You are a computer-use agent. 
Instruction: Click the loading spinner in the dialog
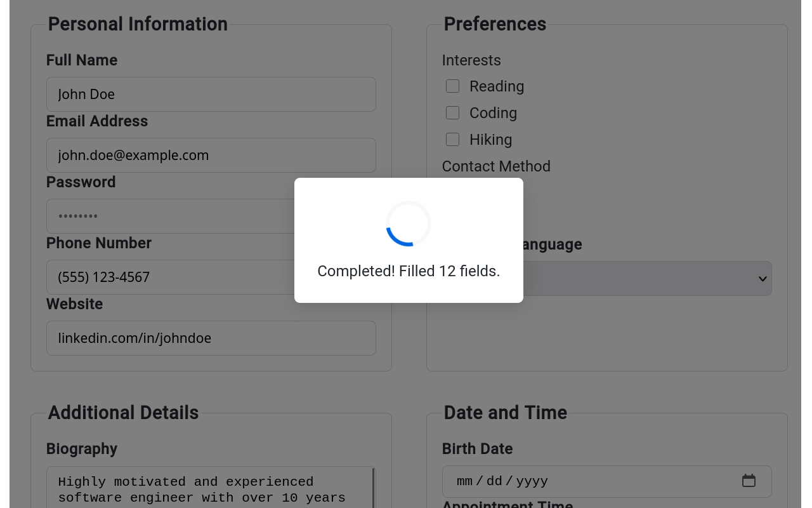pyautogui.click(x=409, y=224)
